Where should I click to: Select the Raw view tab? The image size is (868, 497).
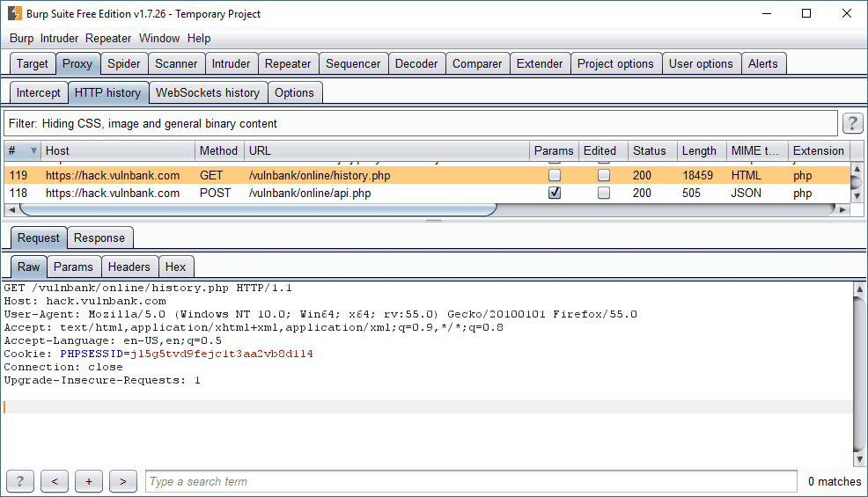click(29, 267)
